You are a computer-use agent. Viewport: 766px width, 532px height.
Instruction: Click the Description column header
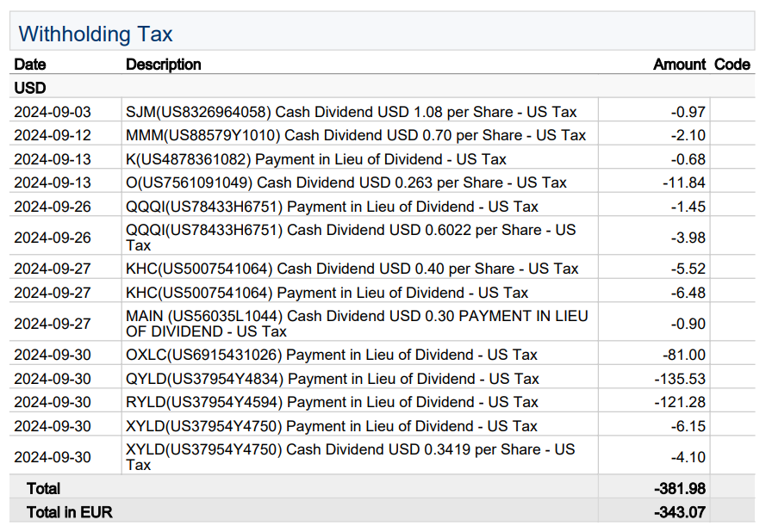163,65
